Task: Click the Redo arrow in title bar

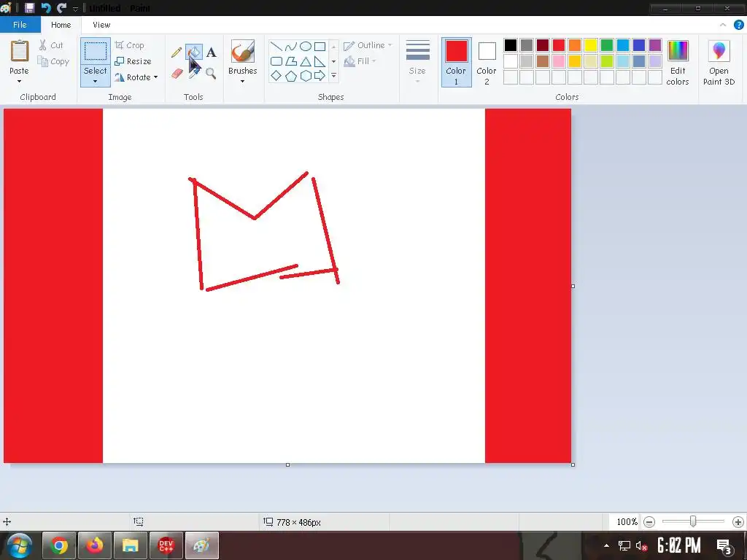Action: 61,7
